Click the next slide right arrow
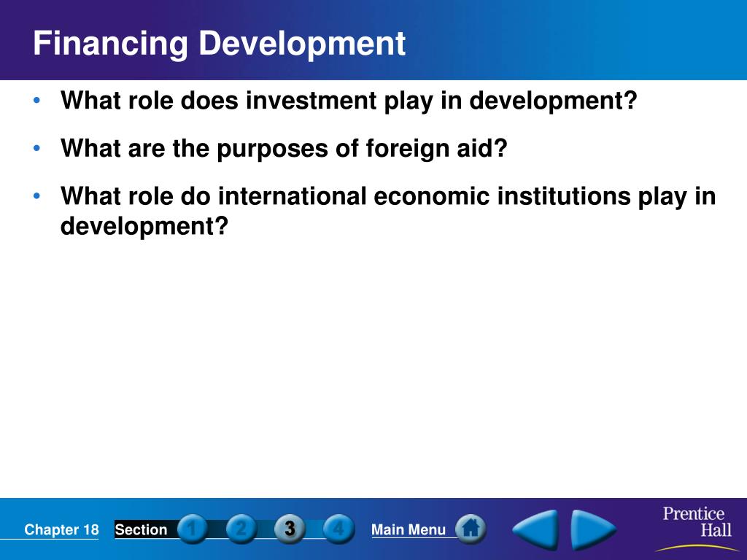 point(593,529)
